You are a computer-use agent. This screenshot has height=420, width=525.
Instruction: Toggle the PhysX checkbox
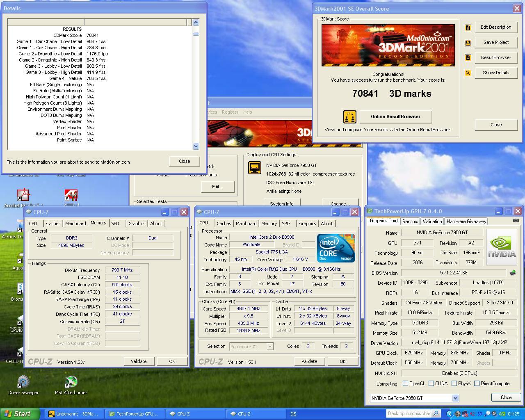tap(454, 383)
